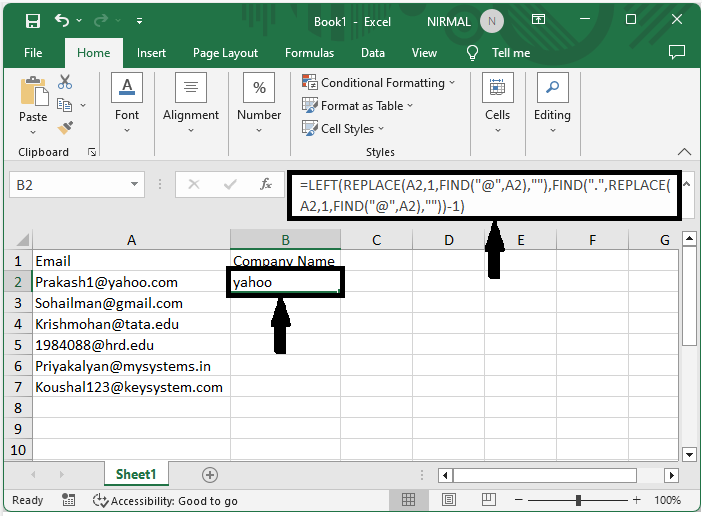The height and width of the screenshot is (516, 702).
Task: Click the Undo arrow icon
Action: coord(64,20)
